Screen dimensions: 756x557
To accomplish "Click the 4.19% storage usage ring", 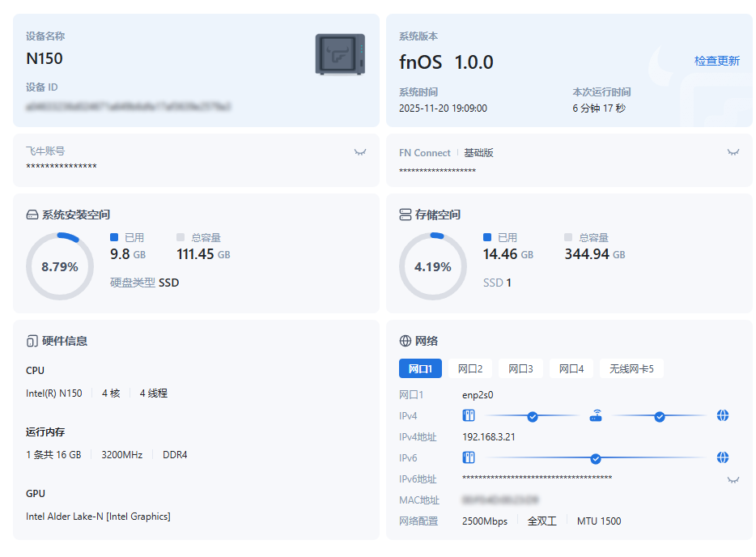I will 433,267.
